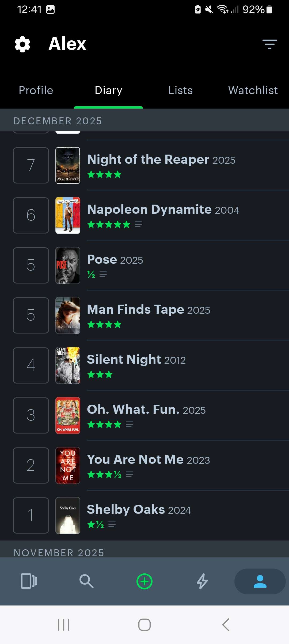
Task: Open Night of the Reaper entry
Action: pos(161,160)
